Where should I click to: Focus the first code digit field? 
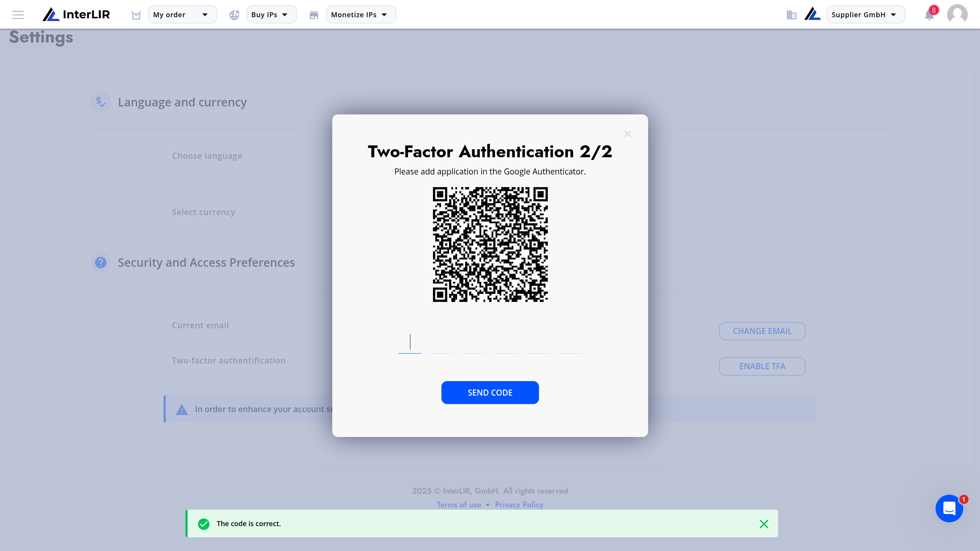pos(410,343)
